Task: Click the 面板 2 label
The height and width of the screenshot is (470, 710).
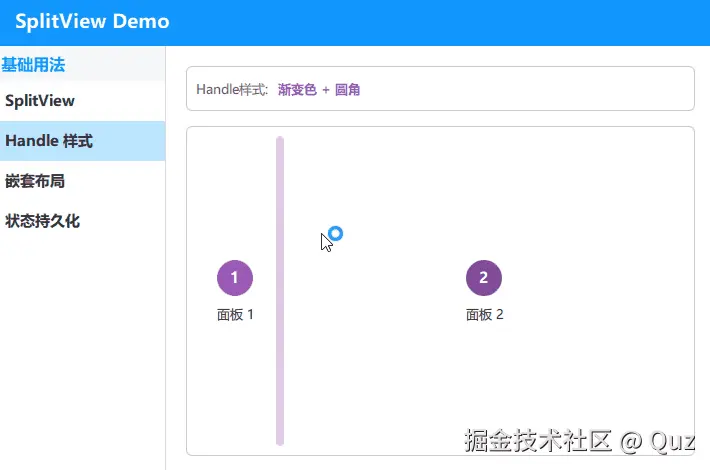Action: tap(485, 314)
